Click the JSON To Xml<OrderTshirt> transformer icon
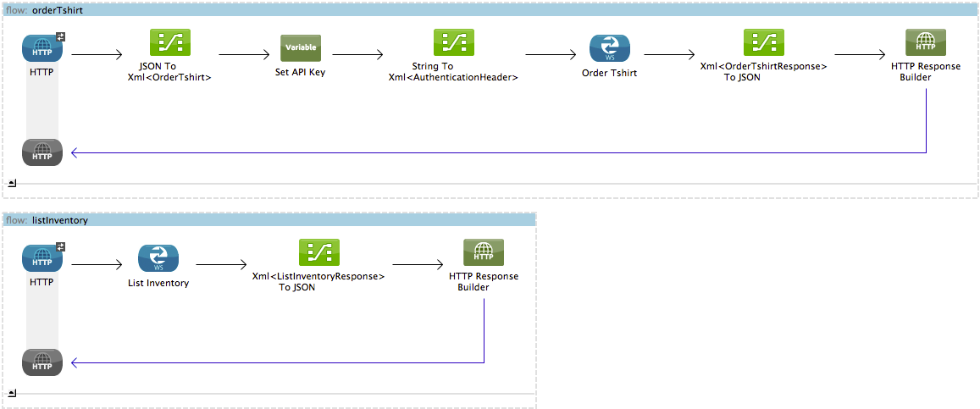 (169, 43)
